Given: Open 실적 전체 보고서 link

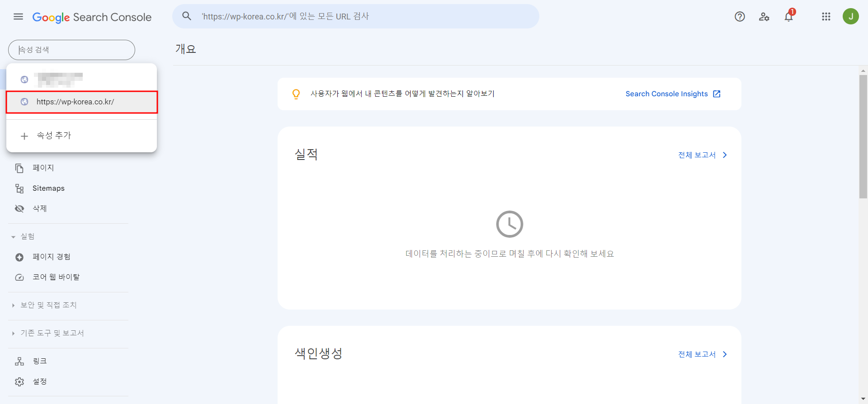Looking at the screenshot, I should coord(697,155).
